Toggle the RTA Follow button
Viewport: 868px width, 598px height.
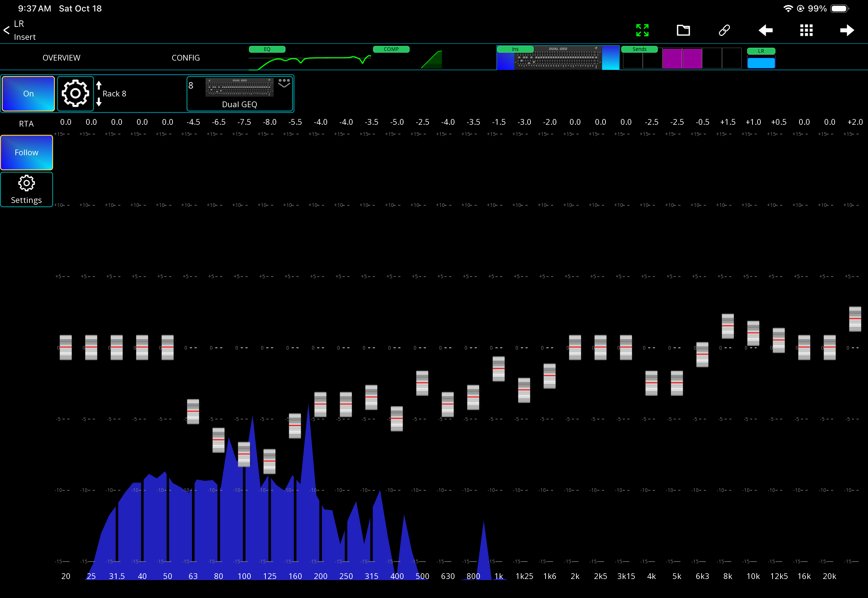coord(27,152)
